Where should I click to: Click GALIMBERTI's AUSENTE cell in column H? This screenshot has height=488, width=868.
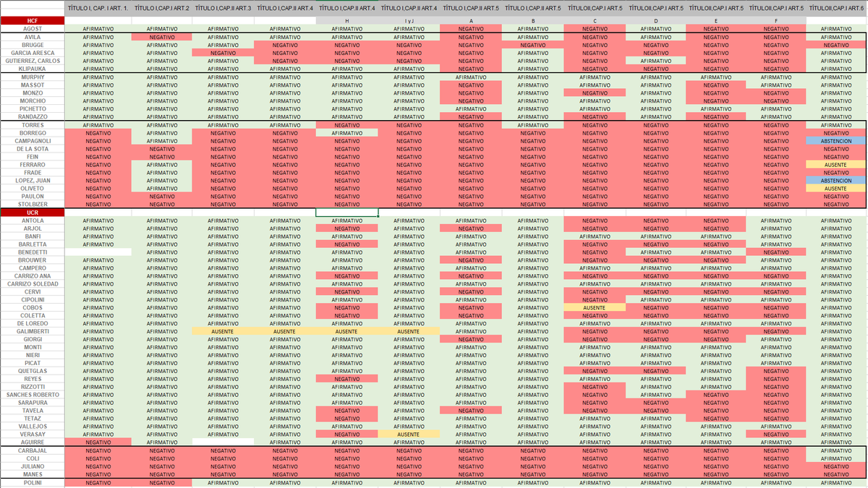click(347, 332)
